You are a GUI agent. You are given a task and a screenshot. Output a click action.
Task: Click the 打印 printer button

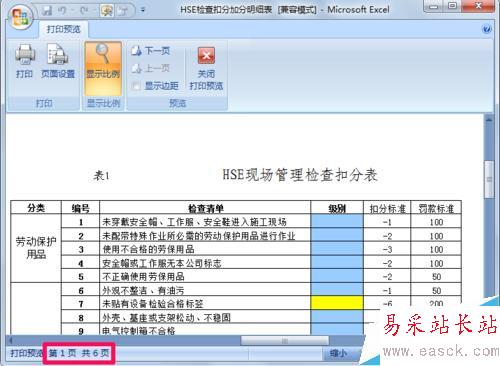[x=25, y=61]
